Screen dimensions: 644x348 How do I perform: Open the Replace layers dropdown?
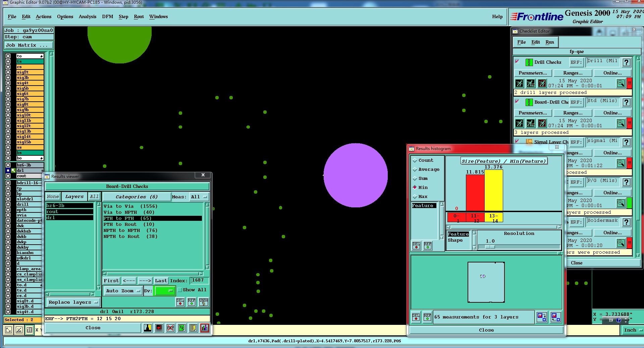73,302
